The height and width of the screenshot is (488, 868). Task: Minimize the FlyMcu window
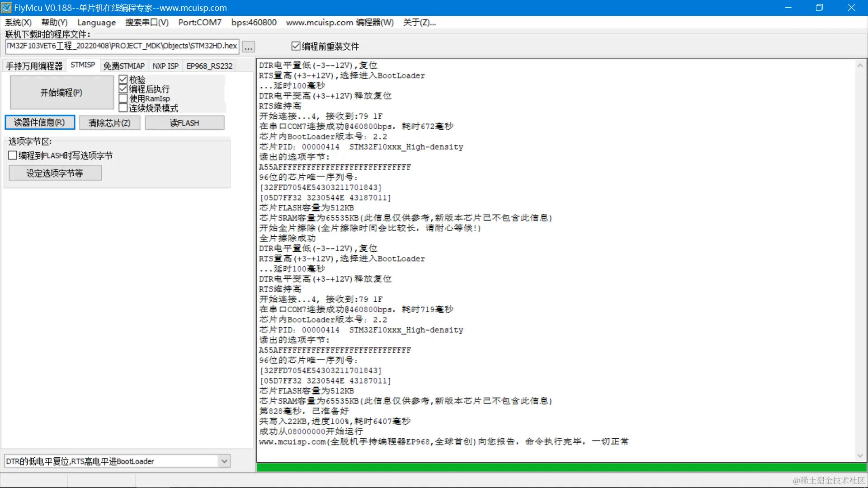(x=788, y=8)
